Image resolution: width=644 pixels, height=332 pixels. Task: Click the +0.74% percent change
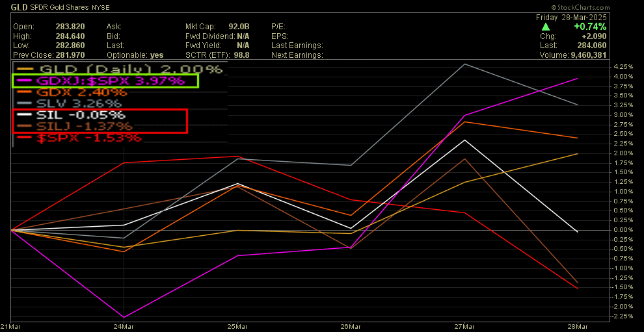pyautogui.click(x=591, y=27)
